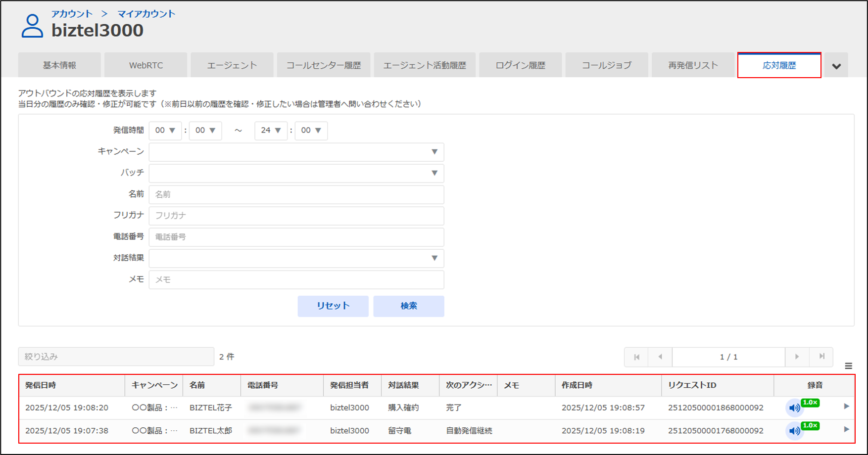Click the 電話番号 input field

pos(296,237)
